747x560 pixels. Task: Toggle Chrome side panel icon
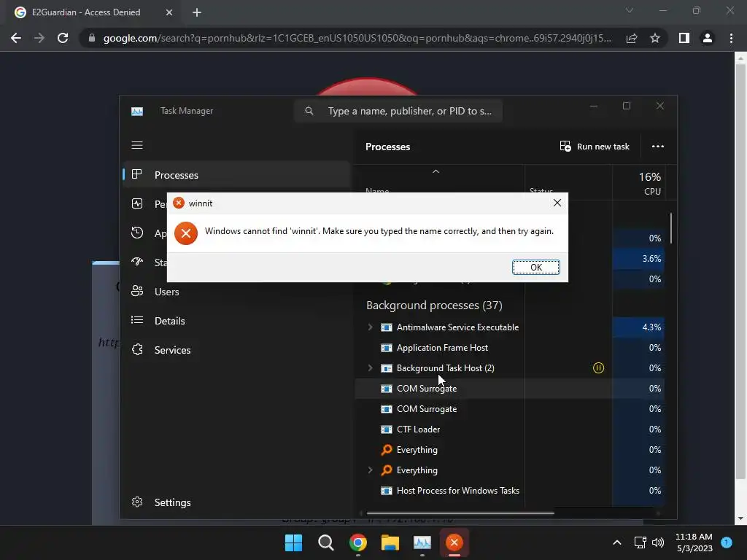pyautogui.click(x=684, y=38)
